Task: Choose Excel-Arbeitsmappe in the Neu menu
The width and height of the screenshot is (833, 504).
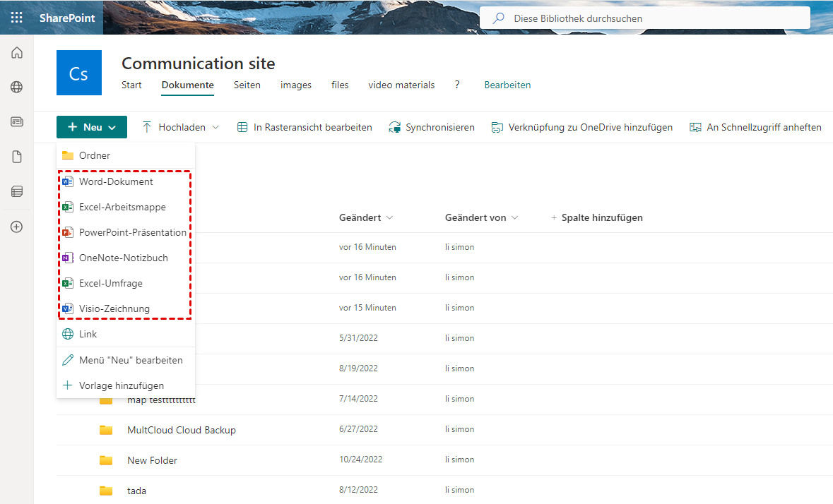Action: click(126, 207)
